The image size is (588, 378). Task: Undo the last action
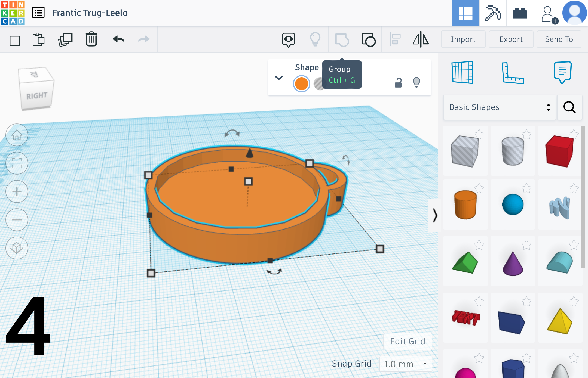[x=118, y=39]
